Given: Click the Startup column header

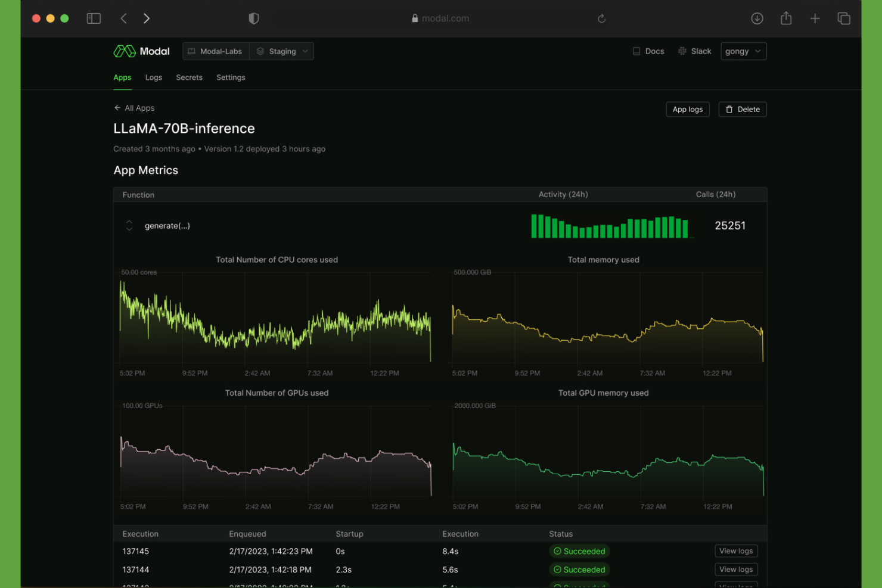Looking at the screenshot, I should coord(350,534).
